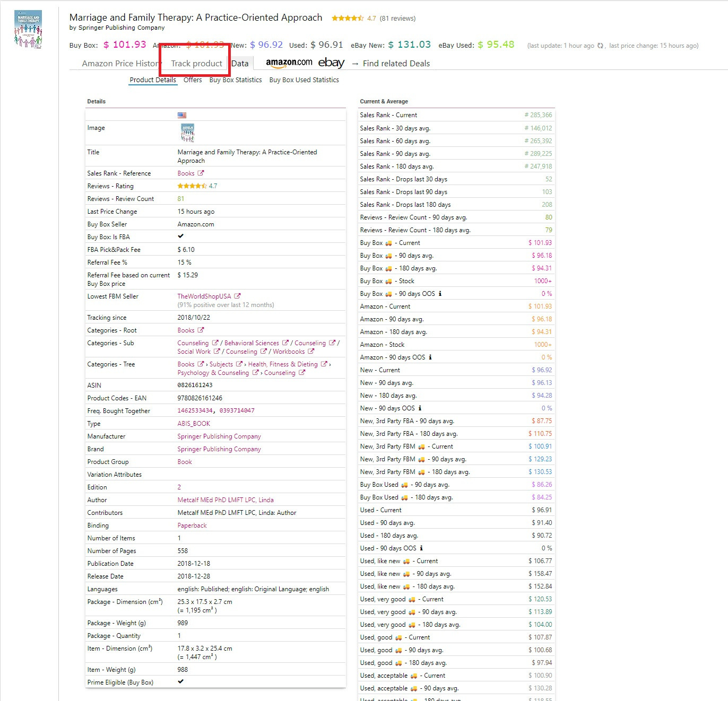Click the refresh icon next to last update
Viewport: 728px width, 701px height.
[600, 46]
